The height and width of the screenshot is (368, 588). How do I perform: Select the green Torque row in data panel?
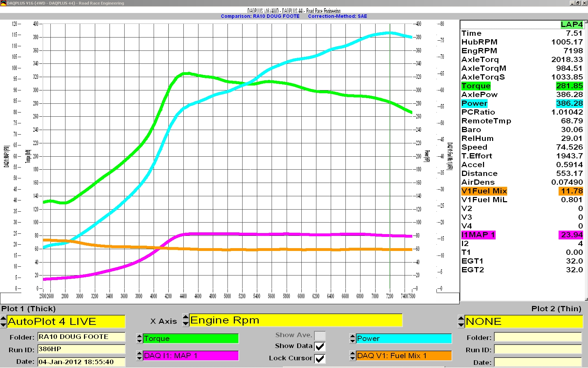point(476,86)
